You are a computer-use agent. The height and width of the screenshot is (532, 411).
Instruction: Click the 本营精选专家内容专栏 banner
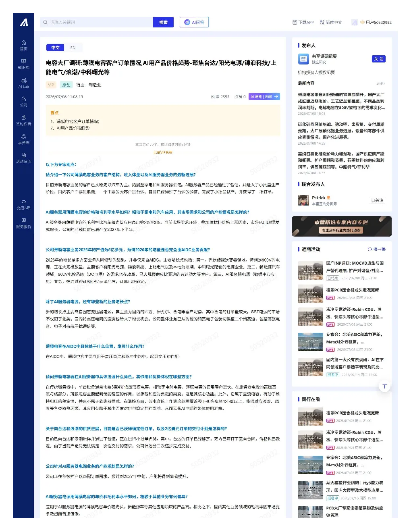pyautogui.click(x=341, y=226)
